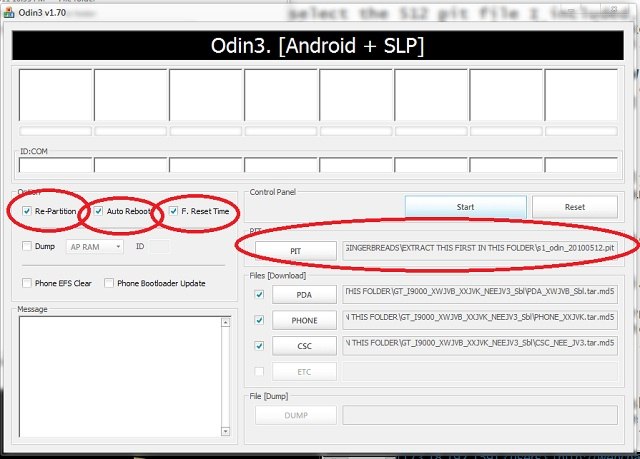Browse for a CSC file
Image resolution: width=640 pixels, height=459 pixels.
(x=304, y=346)
